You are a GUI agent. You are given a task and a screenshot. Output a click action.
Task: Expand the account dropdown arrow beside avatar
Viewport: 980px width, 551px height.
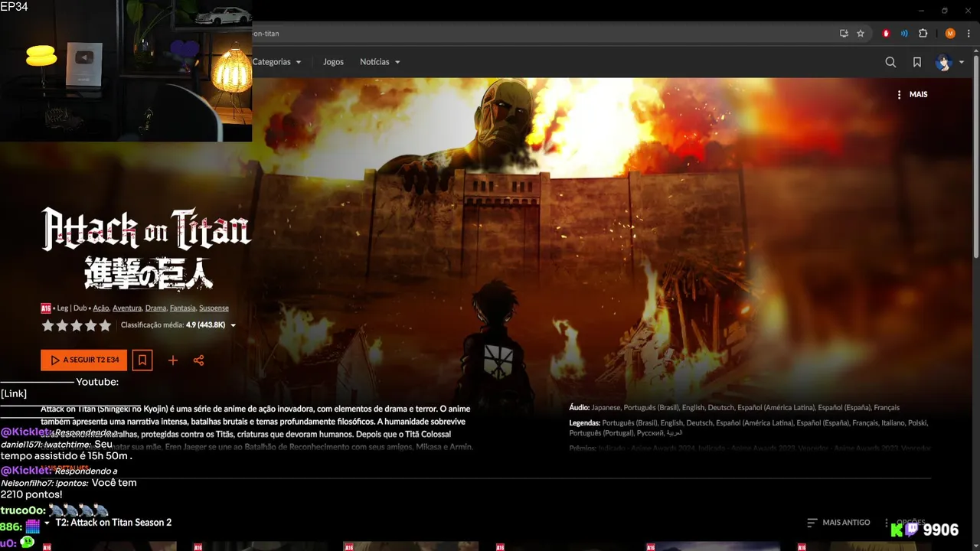[x=962, y=63]
